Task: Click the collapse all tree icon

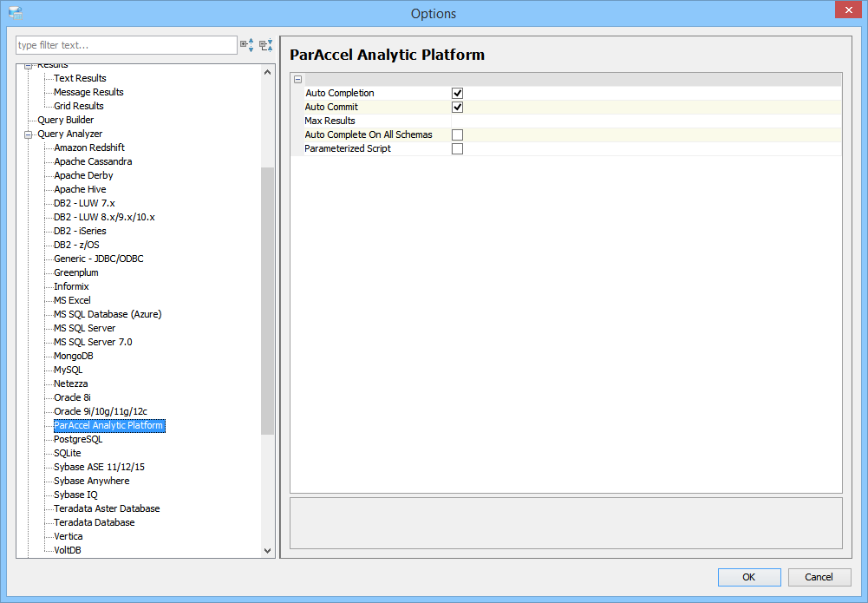Action: tap(265, 45)
